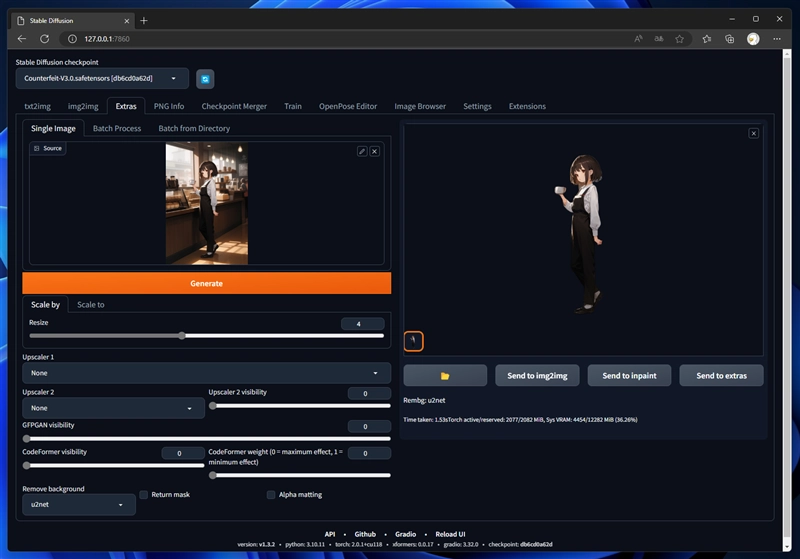The width and height of the screenshot is (800, 559).
Task: Select the output result thumbnail
Action: 413,341
